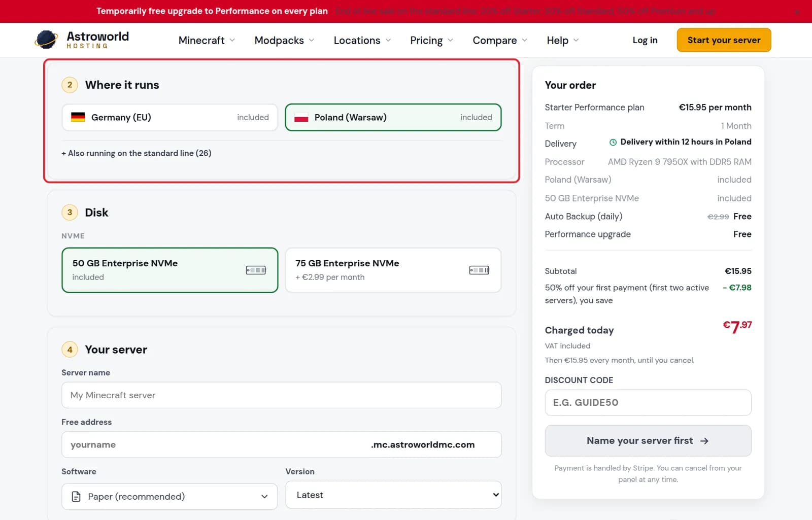This screenshot has width=812, height=520.
Task: Click the Starter Performance plan label
Action: [x=594, y=108]
